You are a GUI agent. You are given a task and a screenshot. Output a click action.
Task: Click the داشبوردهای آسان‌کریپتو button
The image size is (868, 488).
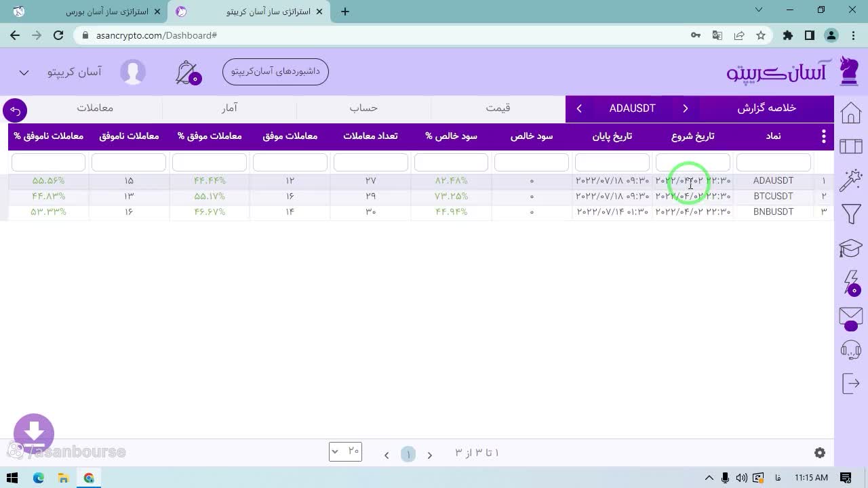point(275,71)
